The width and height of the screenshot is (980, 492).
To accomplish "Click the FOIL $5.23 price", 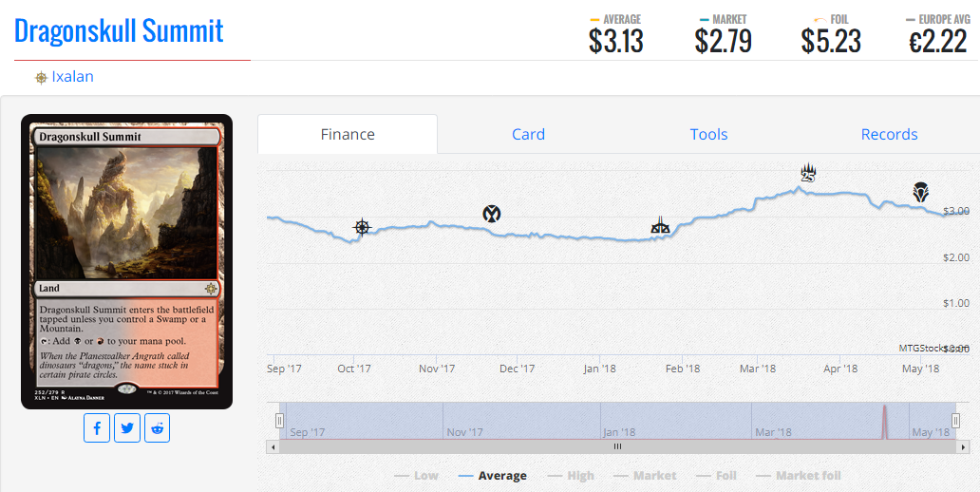I will (x=831, y=35).
